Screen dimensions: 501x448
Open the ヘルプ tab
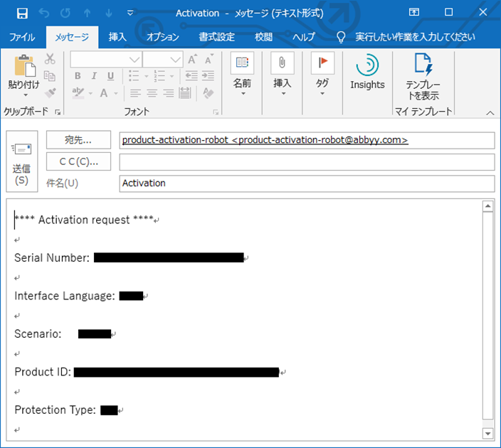(304, 37)
